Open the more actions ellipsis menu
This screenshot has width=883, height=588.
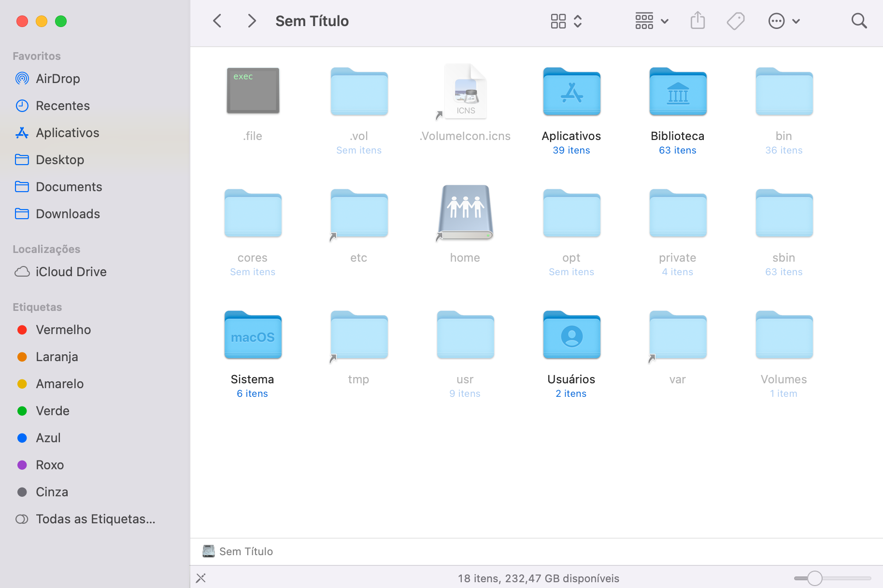click(x=783, y=21)
